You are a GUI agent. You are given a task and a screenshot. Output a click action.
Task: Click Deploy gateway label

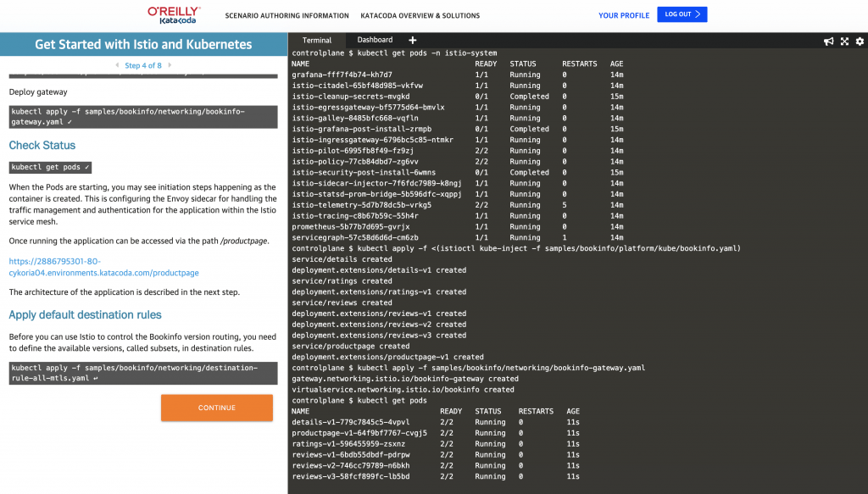tap(38, 92)
